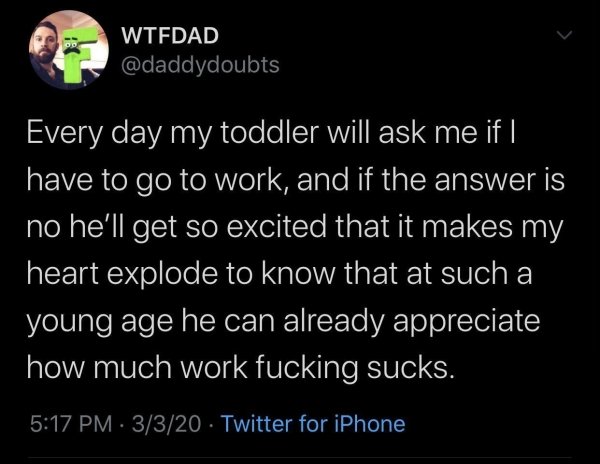Expand the tweet options chevron
600x464 pixels.
pos(564,35)
